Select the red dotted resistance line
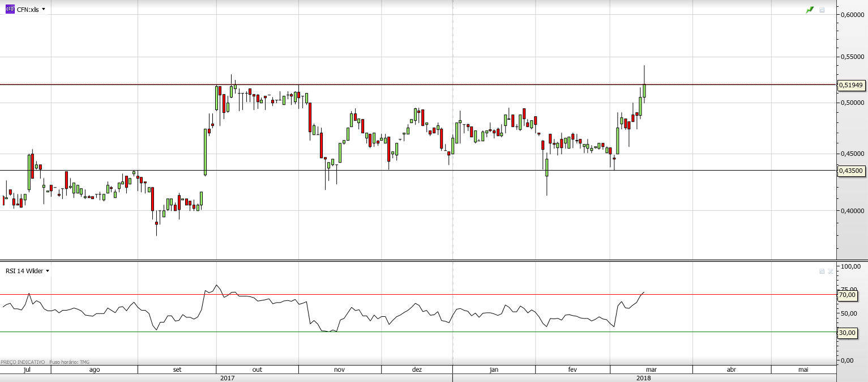868x382 pixels. click(418, 84)
